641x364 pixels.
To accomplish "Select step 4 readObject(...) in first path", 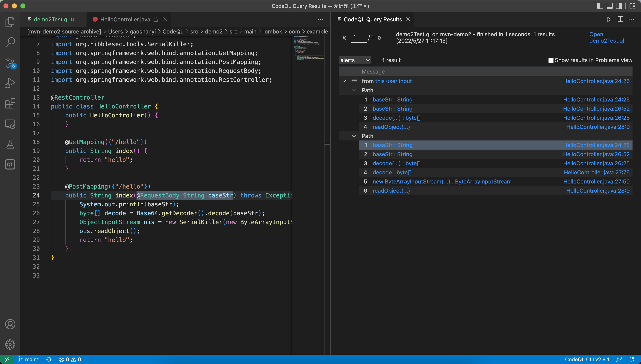I will click(x=391, y=127).
